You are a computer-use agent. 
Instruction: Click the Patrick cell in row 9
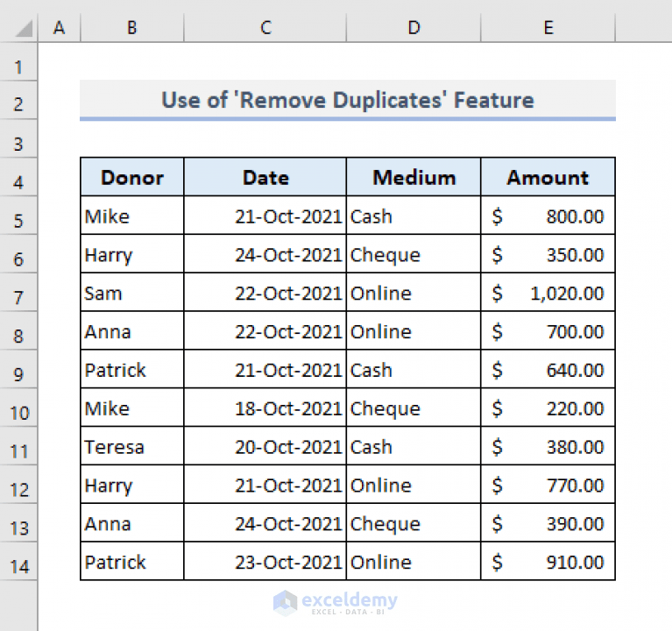(132, 369)
